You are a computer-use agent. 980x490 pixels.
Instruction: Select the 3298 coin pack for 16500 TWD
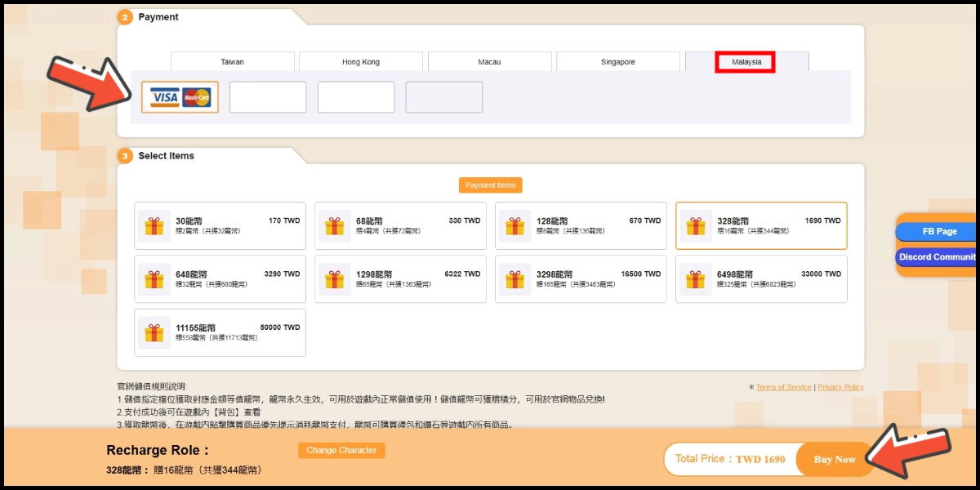click(x=580, y=279)
